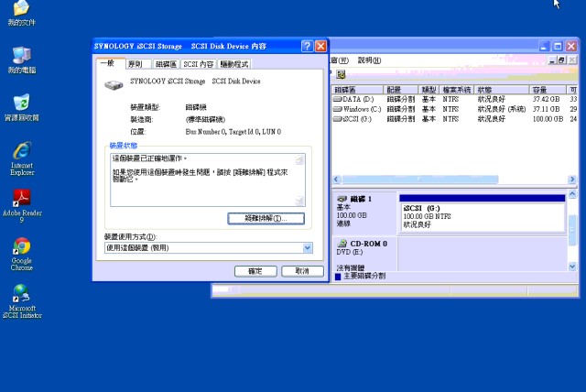Click the device status text box
The width and height of the screenshot is (586, 392).
pos(208,180)
